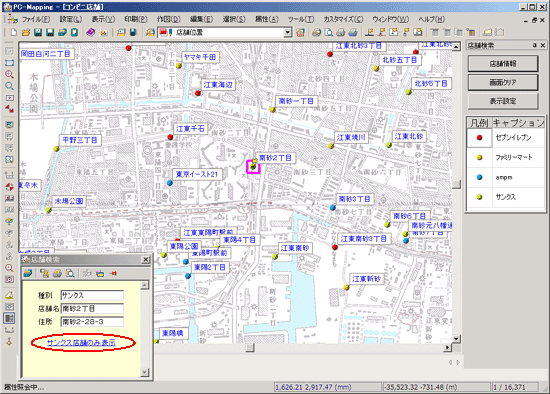The width and height of the screenshot is (550, 394).
Task: Click the open folder icon in main toolbar
Action: pyautogui.click(x=26, y=33)
